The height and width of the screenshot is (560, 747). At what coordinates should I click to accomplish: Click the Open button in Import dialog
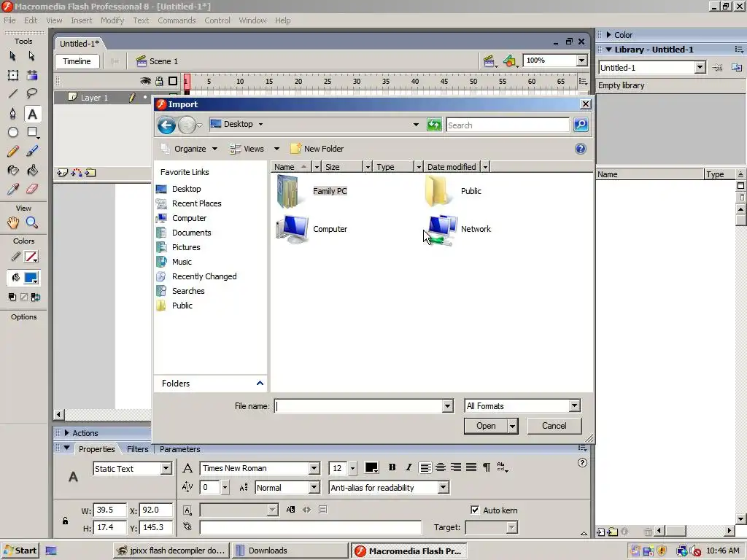(x=485, y=426)
